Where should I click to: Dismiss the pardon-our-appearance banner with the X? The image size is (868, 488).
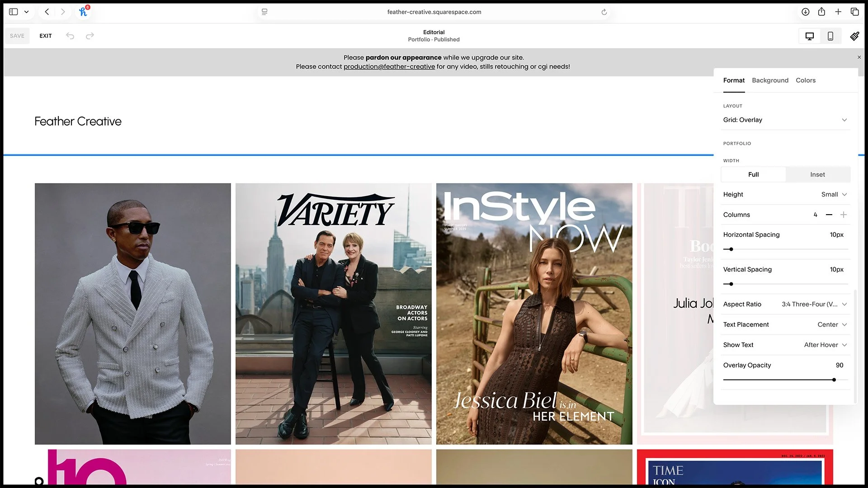tap(859, 57)
